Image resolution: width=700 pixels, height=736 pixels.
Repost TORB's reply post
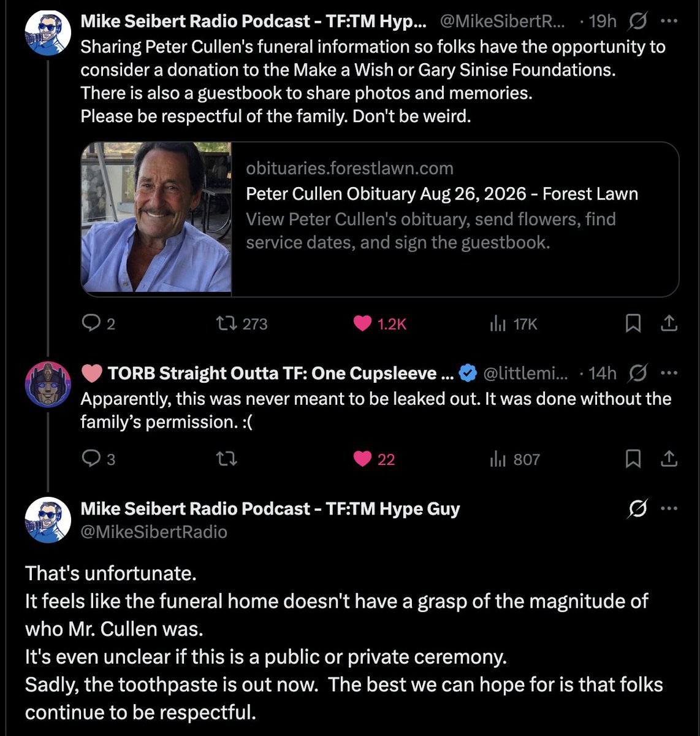[x=227, y=459]
